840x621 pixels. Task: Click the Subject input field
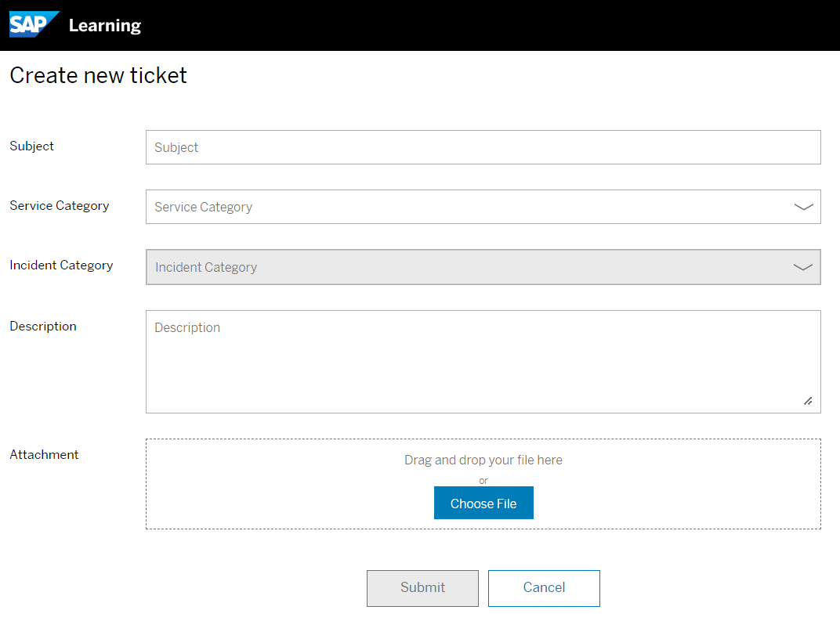pyautogui.click(x=483, y=147)
